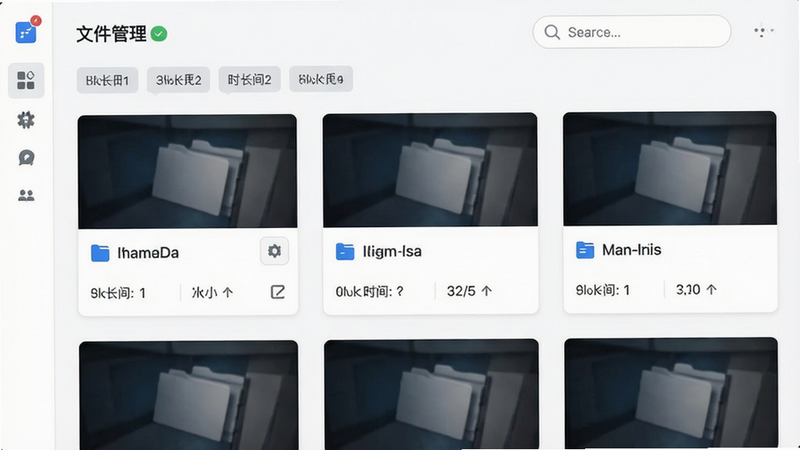
Task: Click the red notification badge on logo
Action: [36, 21]
